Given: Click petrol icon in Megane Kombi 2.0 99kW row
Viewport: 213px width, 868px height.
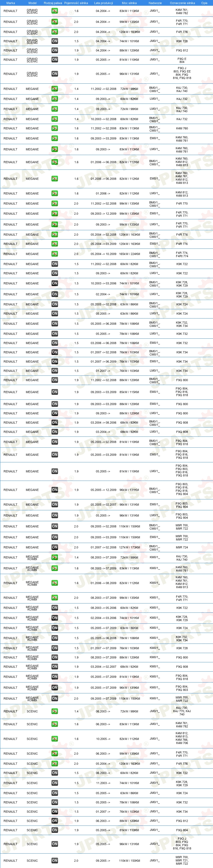Looking at the screenshot, I should tap(54, 598).
